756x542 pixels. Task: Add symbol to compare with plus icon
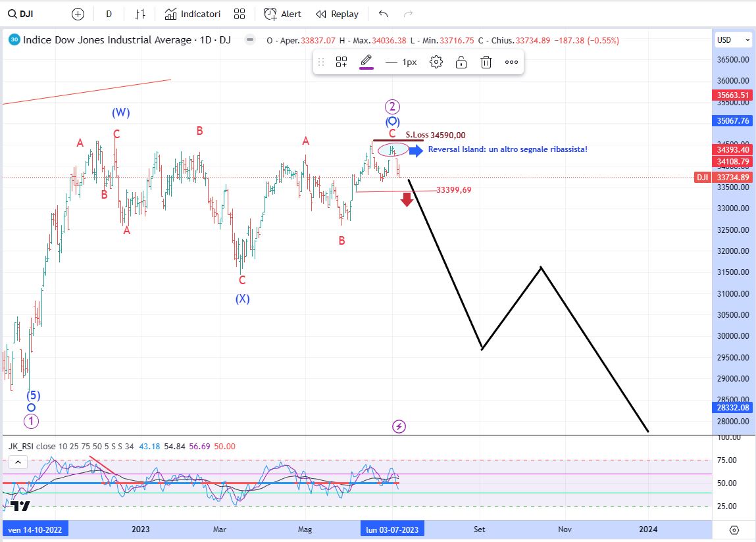pyautogui.click(x=78, y=14)
